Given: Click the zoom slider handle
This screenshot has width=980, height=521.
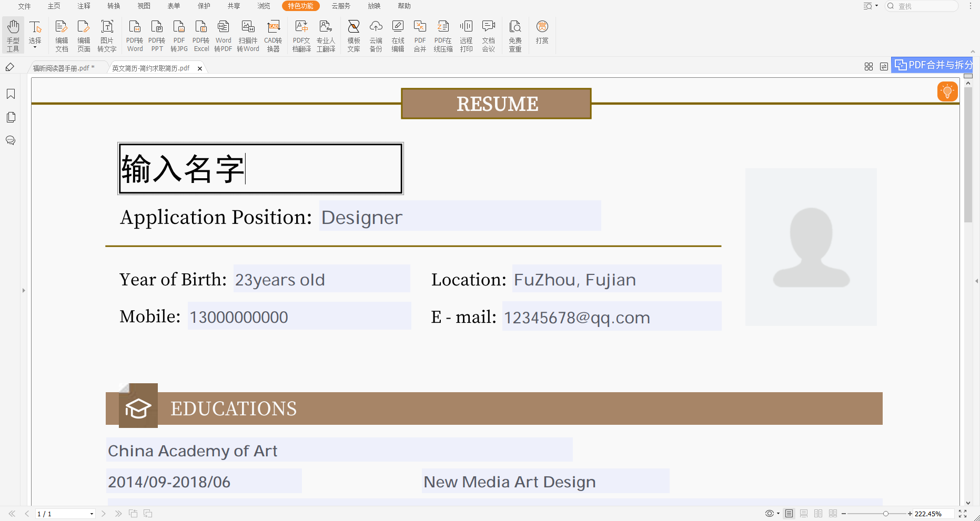Looking at the screenshot, I should (886, 514).
